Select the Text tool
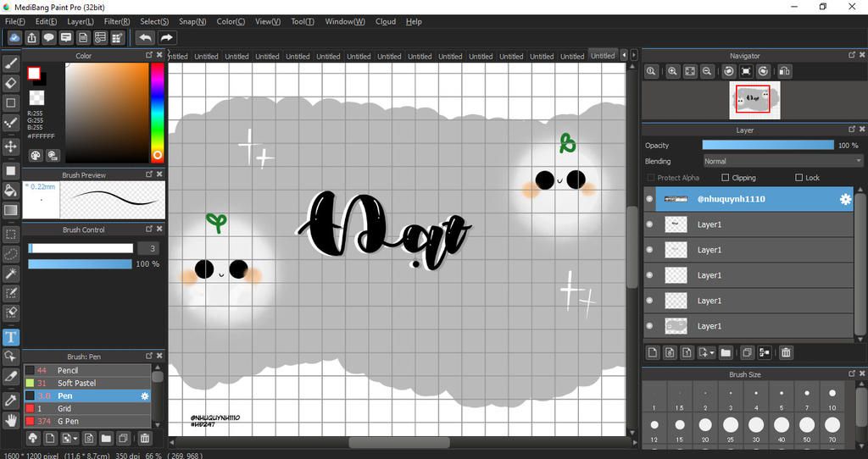This screenshot has width=868, height=459. (10, 337)
